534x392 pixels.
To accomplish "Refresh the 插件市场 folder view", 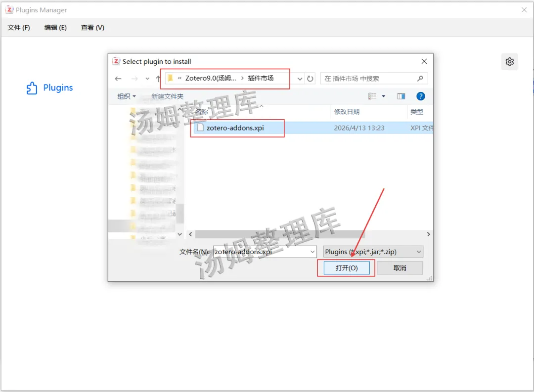I will pos(310,79).
